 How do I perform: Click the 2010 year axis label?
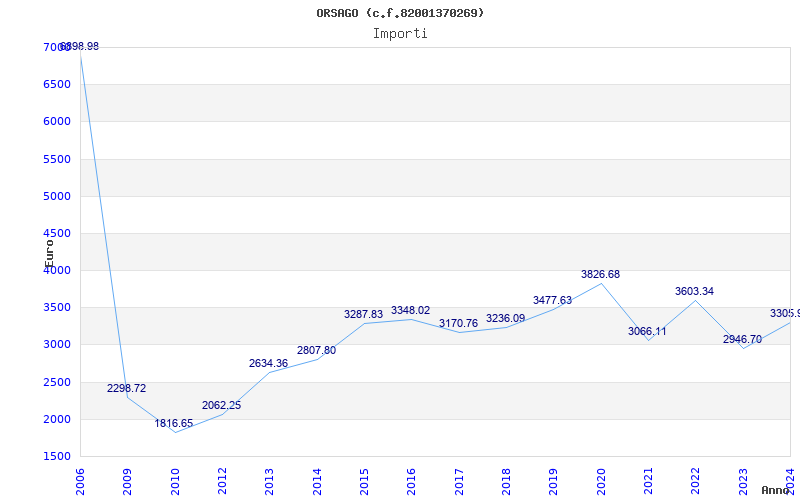[x=175, y=482]
